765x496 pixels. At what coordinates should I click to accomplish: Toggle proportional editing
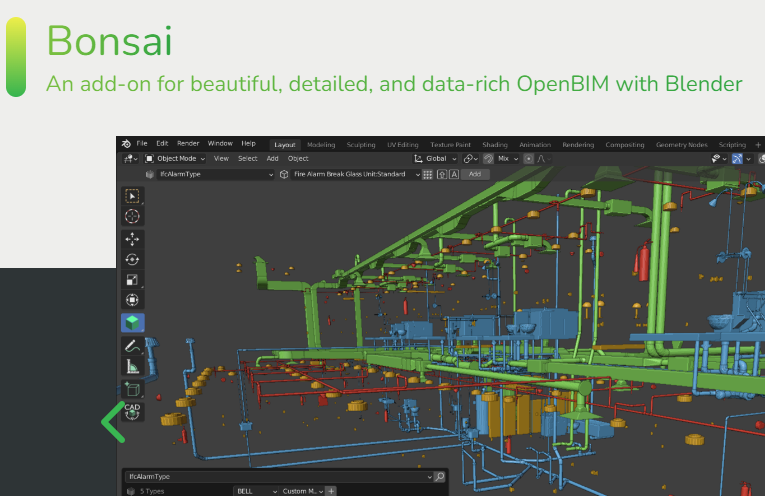528,159
